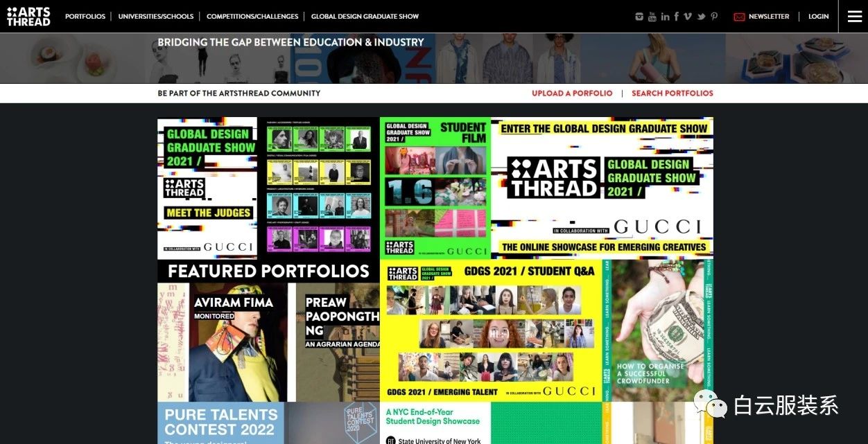The height and width of the screenshot is (444, 868).
Task: Click the red newsletter envelope icon
Action: point(739,17)
